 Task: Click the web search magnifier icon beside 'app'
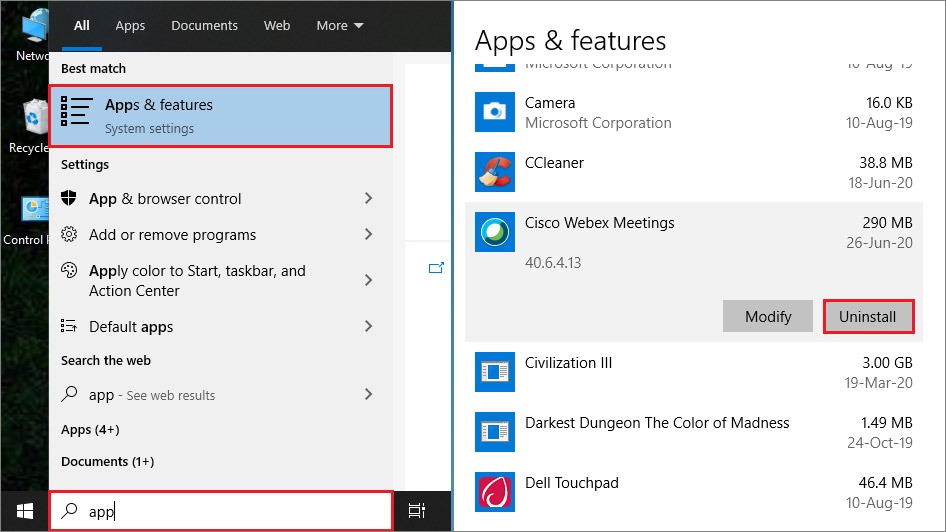click(69, 394)
